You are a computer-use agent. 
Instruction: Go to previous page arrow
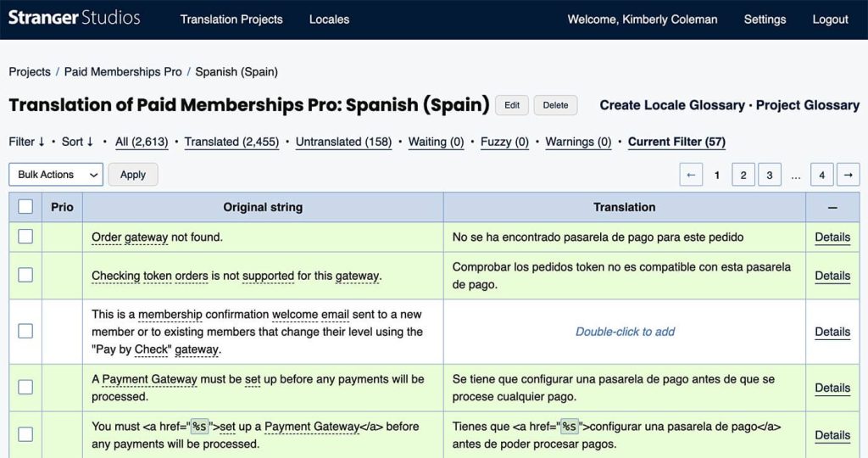[691, 175]
